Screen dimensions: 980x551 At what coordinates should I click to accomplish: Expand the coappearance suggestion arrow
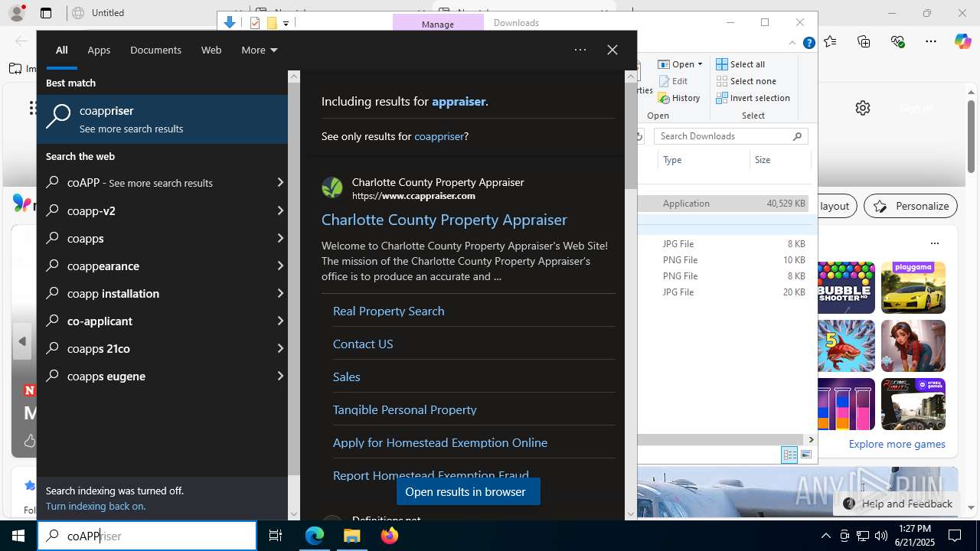click(280, 266)
